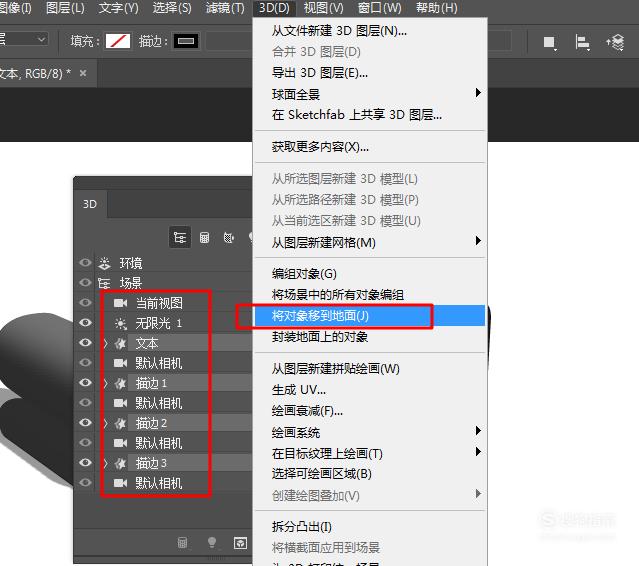This screenshot has height=566, width=639.
Task: Hide the 描边 3 mesh
Action: point(85,462)
